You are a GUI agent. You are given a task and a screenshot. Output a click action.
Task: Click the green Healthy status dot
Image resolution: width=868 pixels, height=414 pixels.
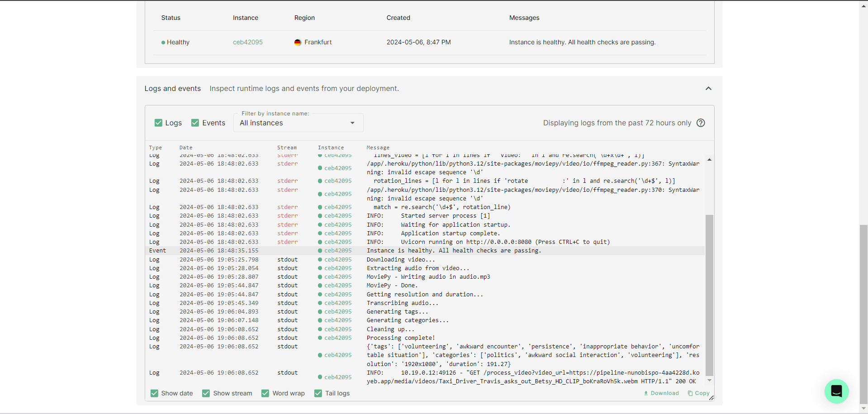click(x=163, y=43)
